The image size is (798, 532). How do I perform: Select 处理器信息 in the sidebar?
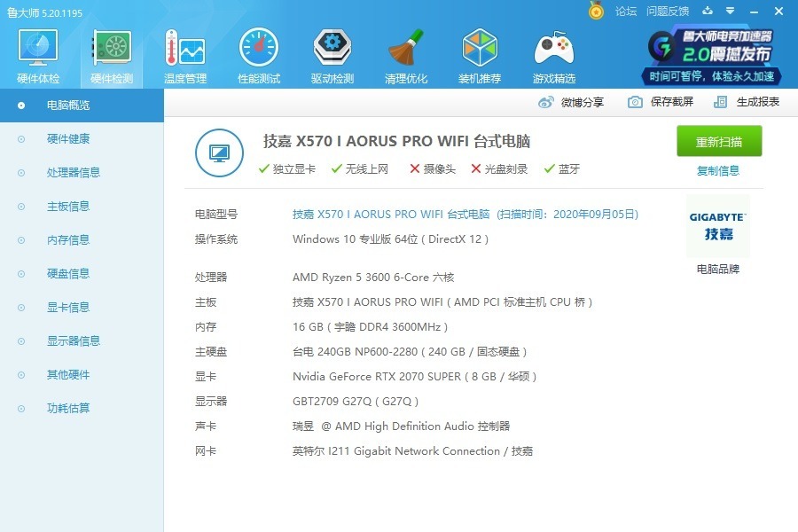pyautogui.click(x=74, y=173)
